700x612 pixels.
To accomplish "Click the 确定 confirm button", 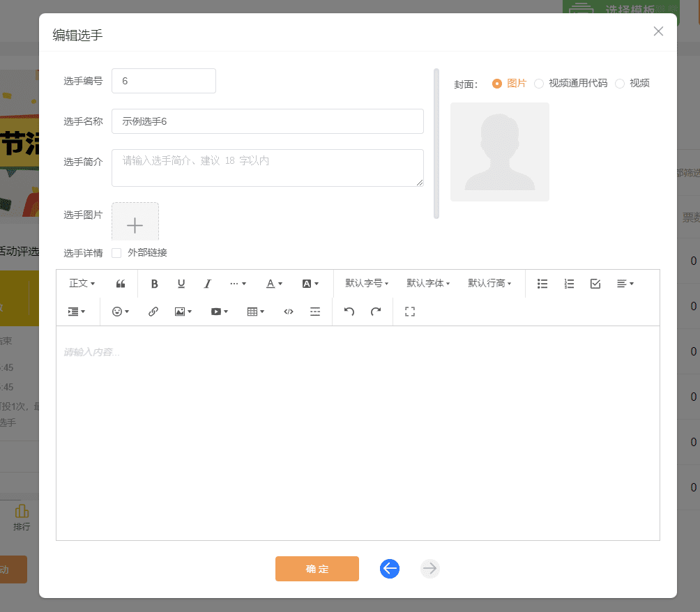I will coord(317,569).
